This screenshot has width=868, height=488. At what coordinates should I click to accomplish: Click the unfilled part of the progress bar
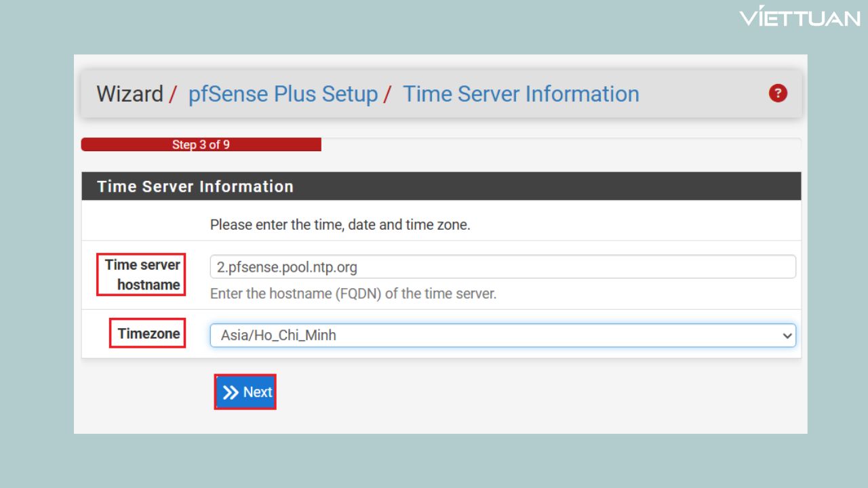click(x=560, y=144)
